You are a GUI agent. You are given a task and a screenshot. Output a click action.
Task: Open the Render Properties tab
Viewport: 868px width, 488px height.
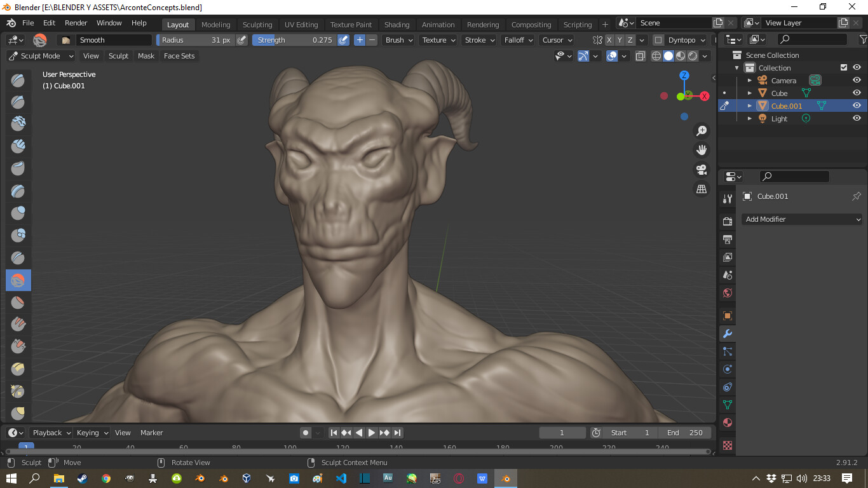tap(727, 220)
